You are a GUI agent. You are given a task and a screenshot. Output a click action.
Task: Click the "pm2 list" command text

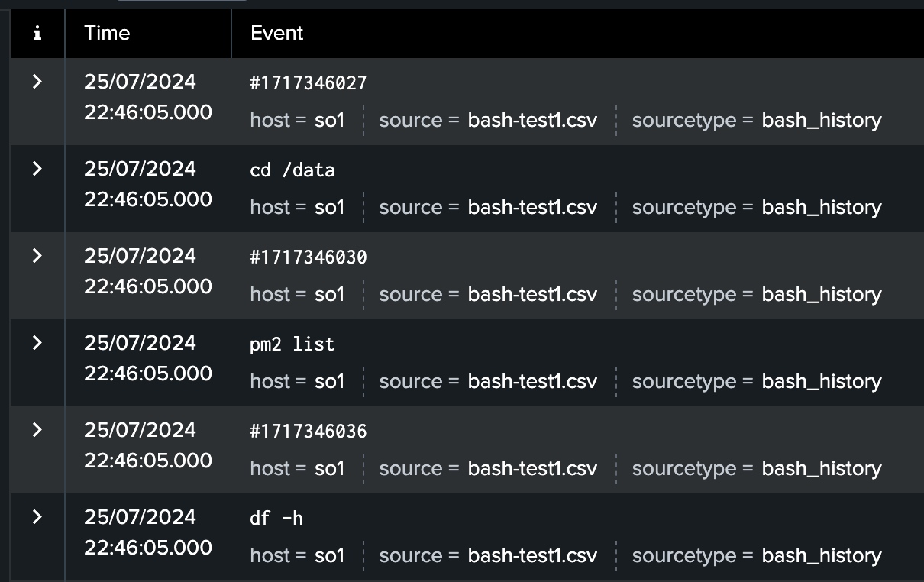292,344
